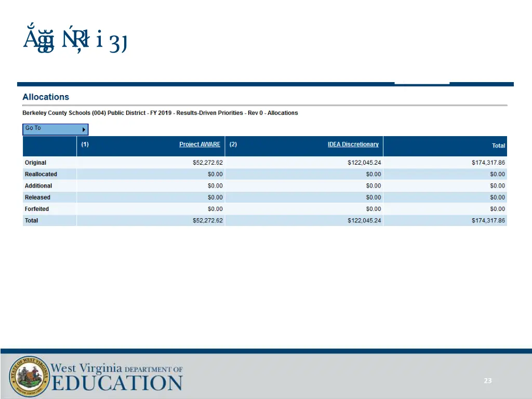The height and width of the screenshot is (399, 532).
Task: Click the (1) column number header
Action: click(85, 144)
